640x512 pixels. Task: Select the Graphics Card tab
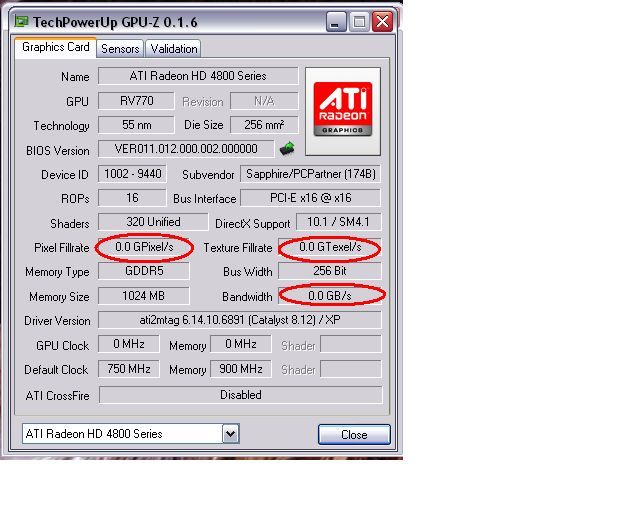(56, 47)
